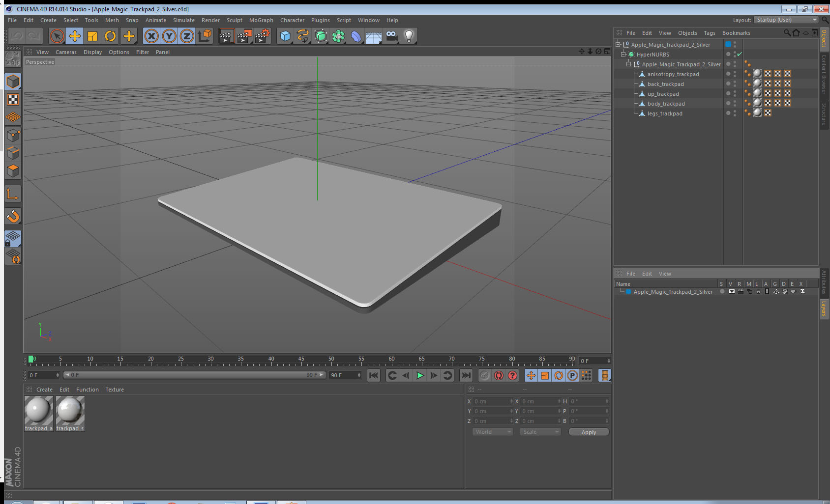
Task: Go to the end of animation
Action: (466, 375)
